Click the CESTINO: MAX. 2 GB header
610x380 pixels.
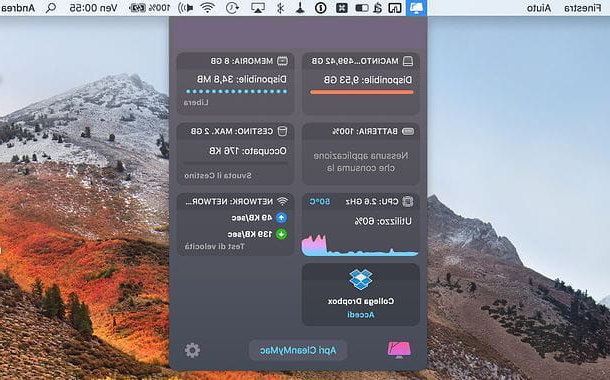(232, 131)
